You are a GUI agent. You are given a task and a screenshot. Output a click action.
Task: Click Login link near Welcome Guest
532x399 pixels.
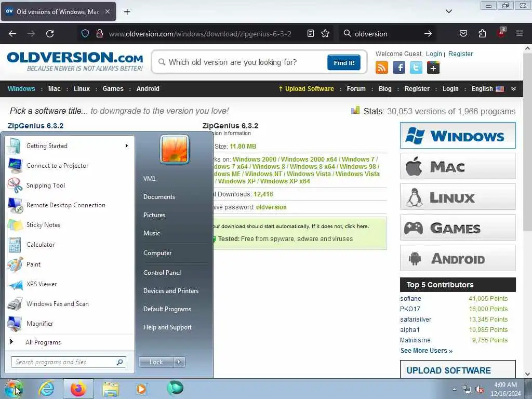pyautogui.click(x=434, y=54)
